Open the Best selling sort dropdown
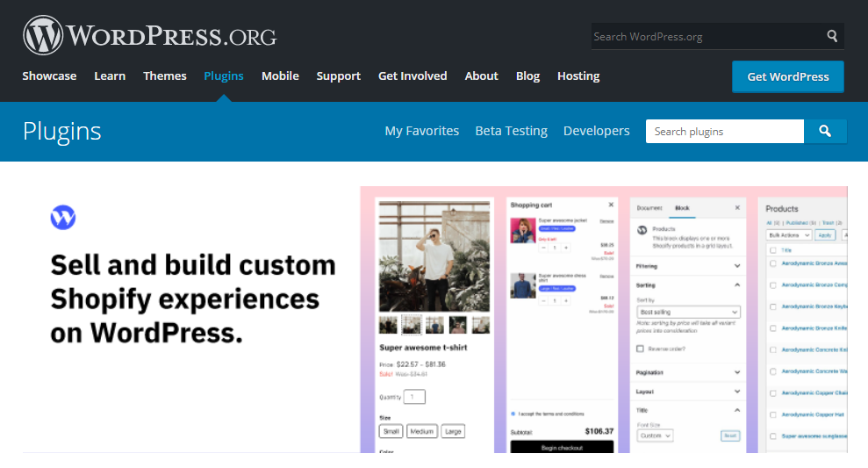The image size is (868, 468). 688,313
